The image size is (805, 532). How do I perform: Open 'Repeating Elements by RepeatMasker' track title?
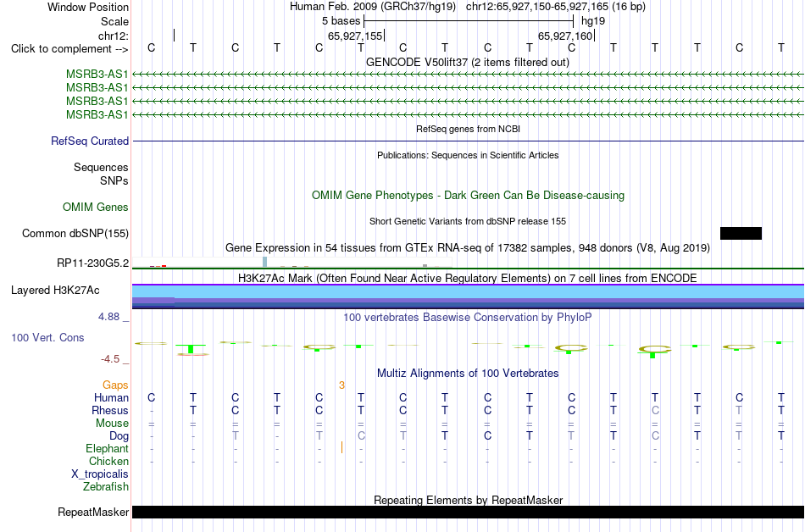468,500
